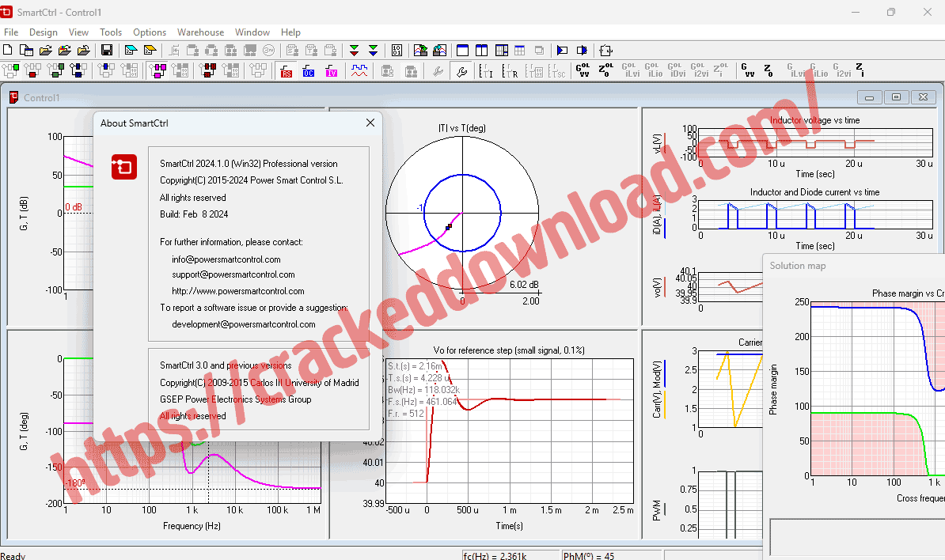The image size is (945, 560).
Task: Click the magenta IV toolbar icon
Action: (x=332, y=71)
